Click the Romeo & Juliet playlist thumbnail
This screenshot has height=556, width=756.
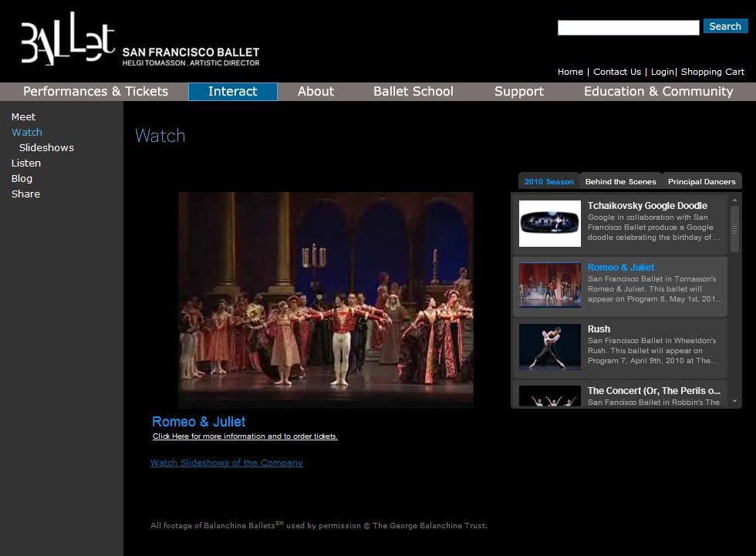(549, 285)
